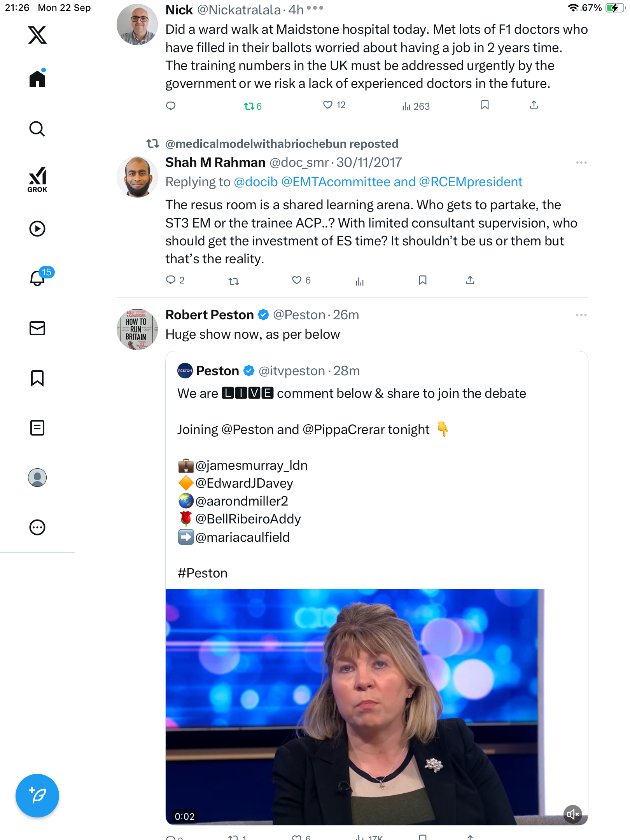Viewport: 630px width, 840px height.
Task: Open the Grok assistant in sidebar
Action: click(37, 179)
